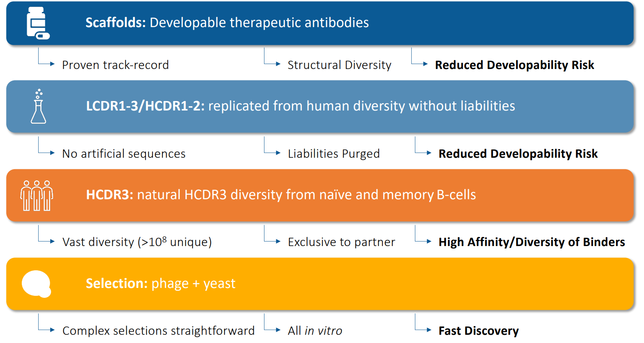Select the orange HCDR3 banner heading

281,195
